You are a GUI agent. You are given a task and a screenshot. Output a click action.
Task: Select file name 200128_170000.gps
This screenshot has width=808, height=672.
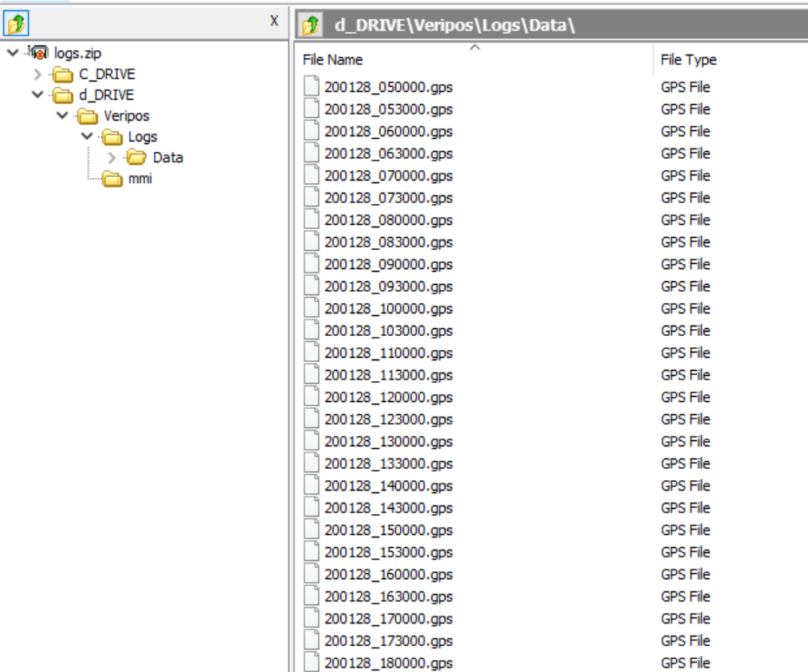389,619
